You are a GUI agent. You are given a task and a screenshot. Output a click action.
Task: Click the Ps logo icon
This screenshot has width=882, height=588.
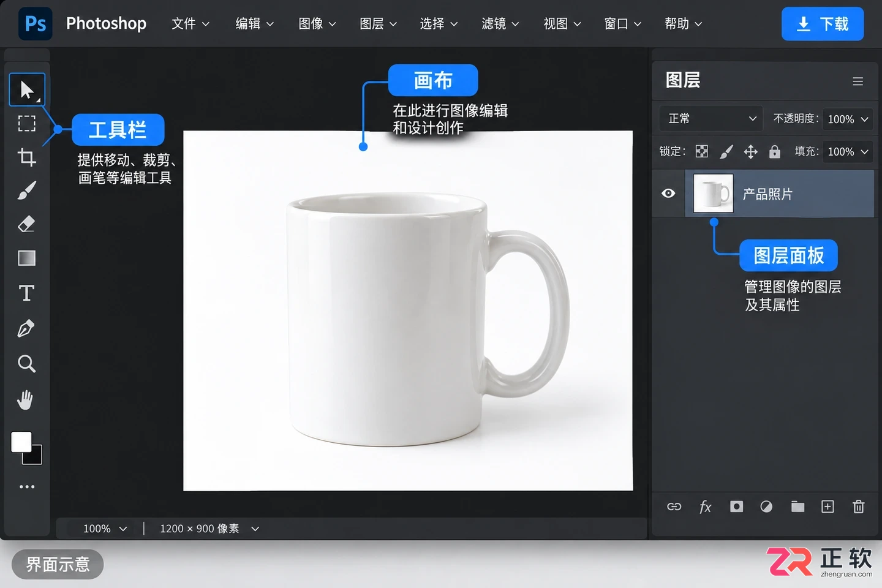(x=35, y=24)
